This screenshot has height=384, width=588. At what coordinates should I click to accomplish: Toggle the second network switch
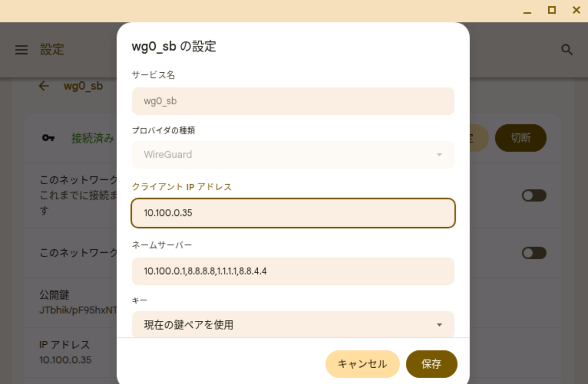coord(534,253)
